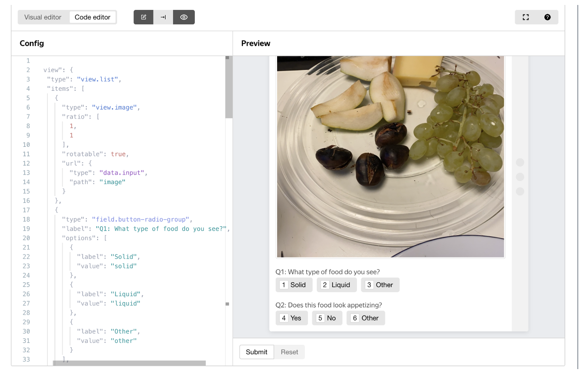This screenshot has height=380, width=588.
Task: Click the "image" path value on line 14
Action: (x=113, y=182)
